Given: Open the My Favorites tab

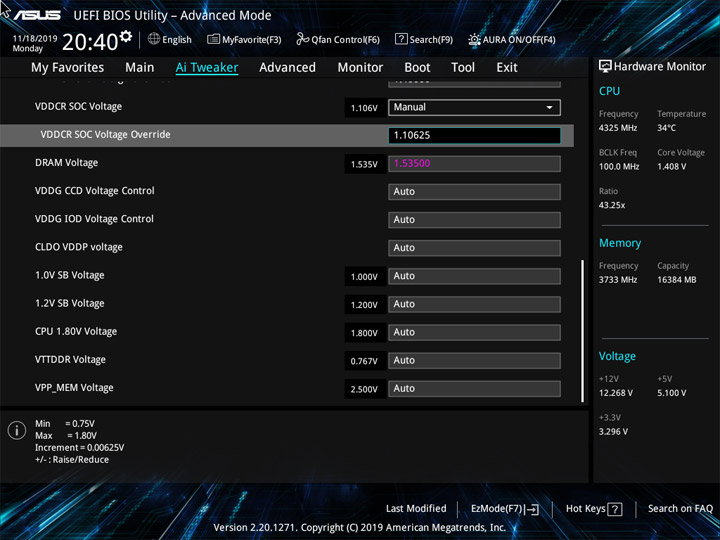Looking at the screenshot, I should click(68, 68).
